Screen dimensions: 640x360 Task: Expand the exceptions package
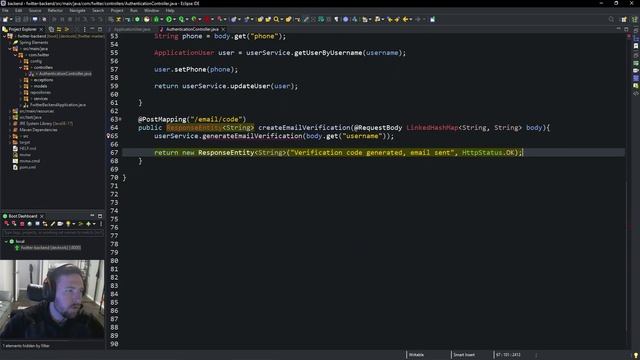(21, 80)
